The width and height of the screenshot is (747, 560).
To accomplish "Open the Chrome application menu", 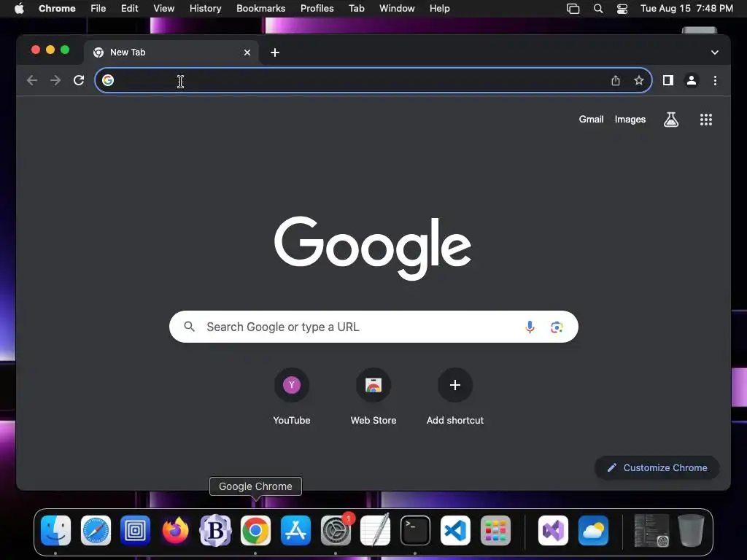I will (57, 9).
